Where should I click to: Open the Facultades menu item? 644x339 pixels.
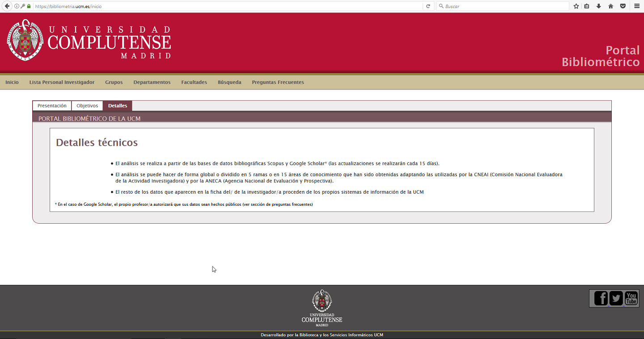tap(194, 82)
